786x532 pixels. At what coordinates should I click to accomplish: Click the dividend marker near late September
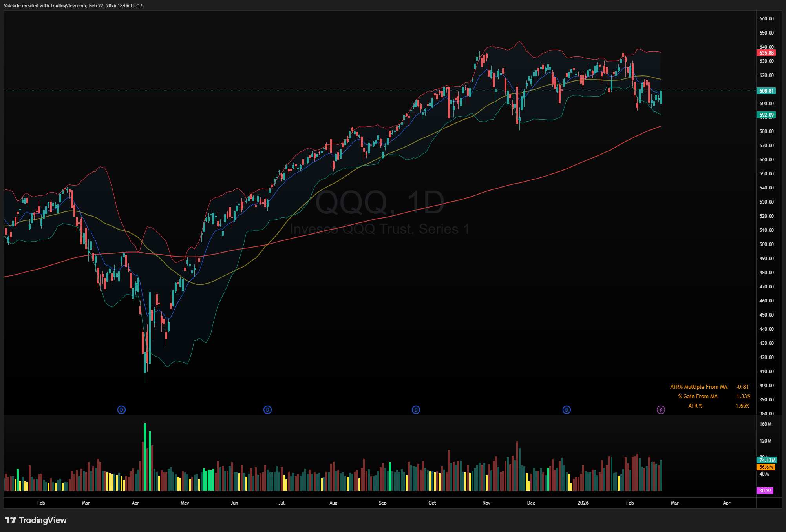[x=416, y=410]
